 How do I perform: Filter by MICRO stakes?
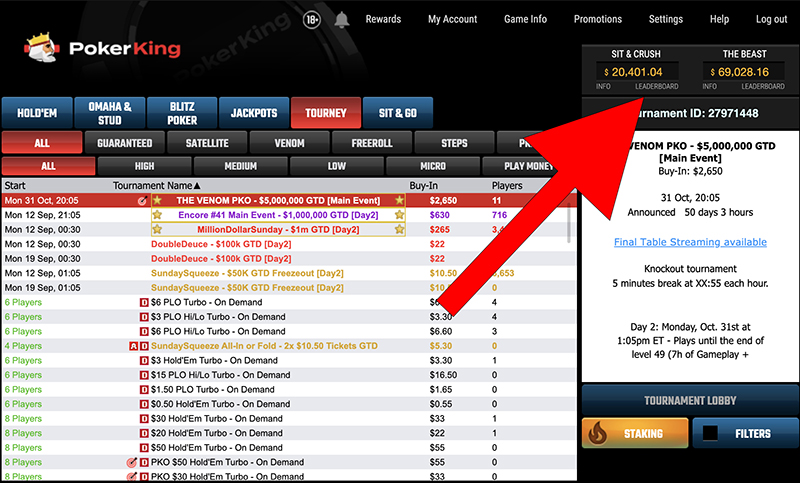click(x=433, y=166)
